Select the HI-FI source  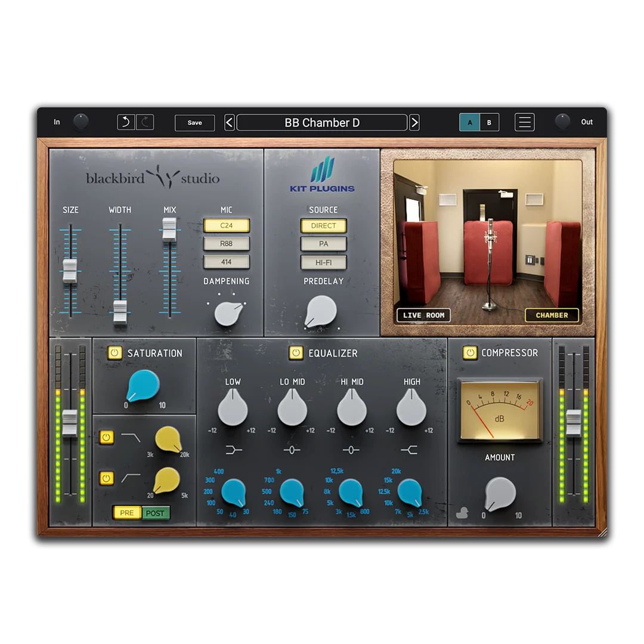(323, 262)
